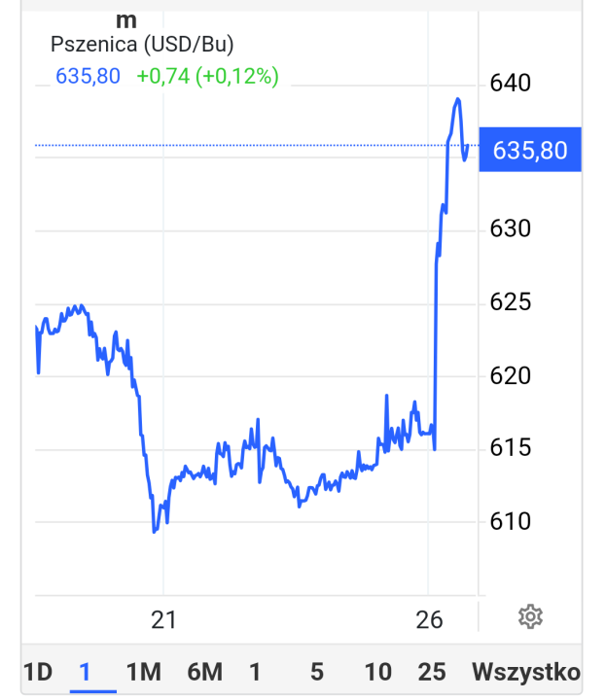Viewport: 606px width, 700px height.
Task: Choose the 6M time range
Action: pos(205,672)
